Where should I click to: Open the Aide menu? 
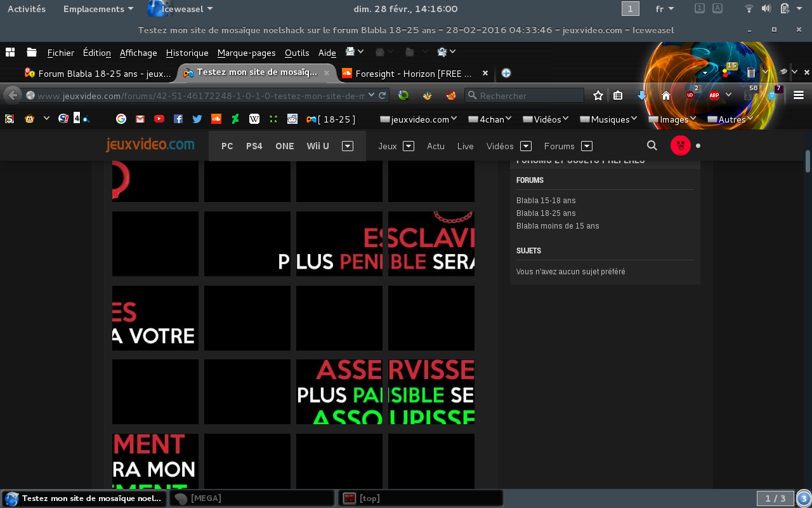(x=327, y=53)
